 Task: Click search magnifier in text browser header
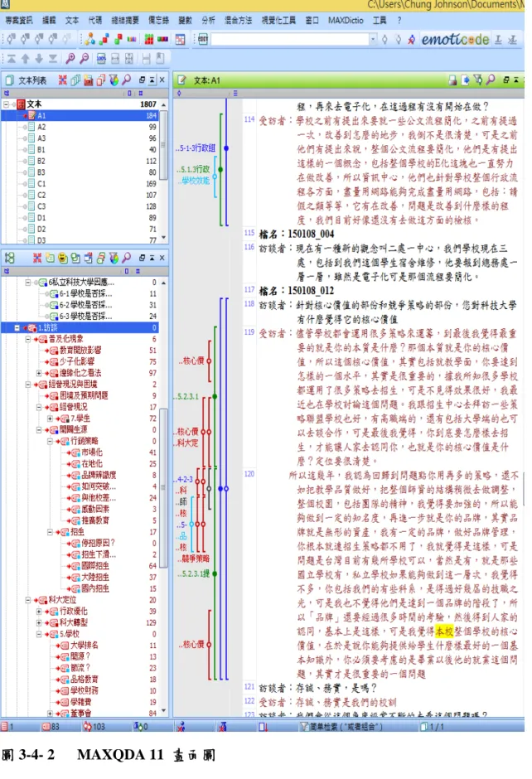(491, 80)
